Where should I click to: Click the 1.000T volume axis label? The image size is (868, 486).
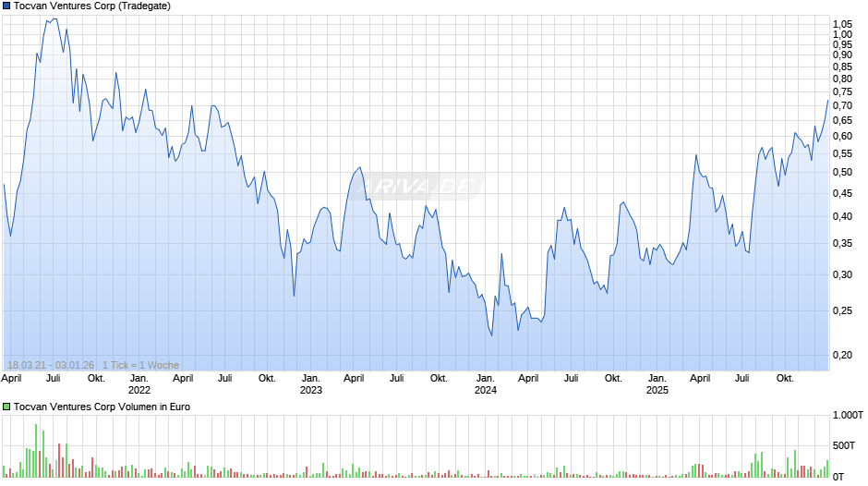(848, 415)
